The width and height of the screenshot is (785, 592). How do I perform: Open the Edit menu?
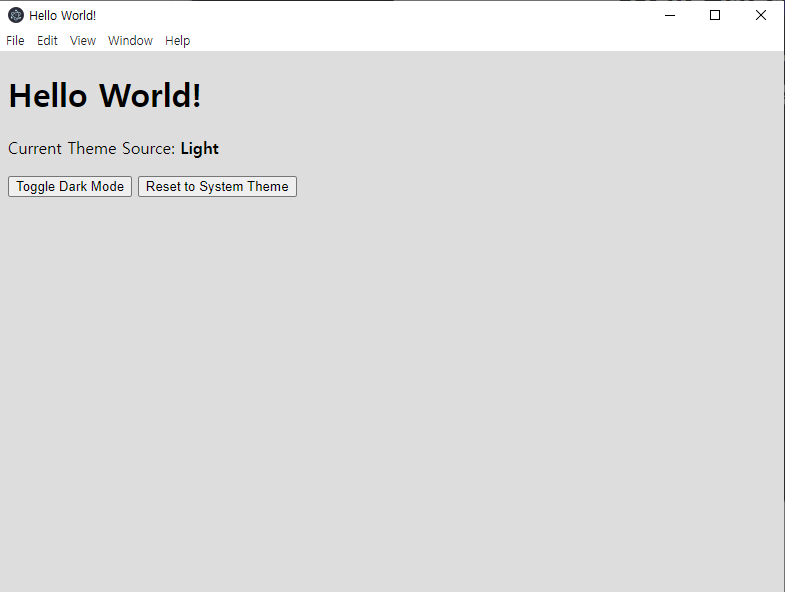47,41
